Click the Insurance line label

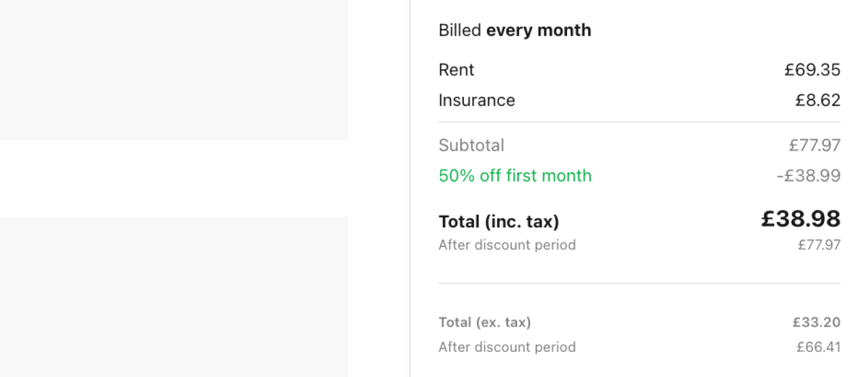[477, 100]
